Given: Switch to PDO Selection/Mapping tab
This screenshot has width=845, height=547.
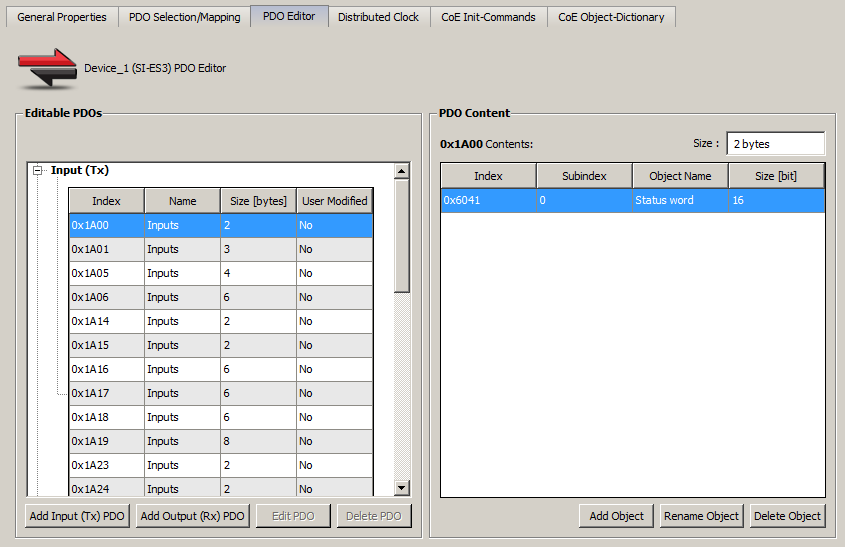Looking at the screenshot, I should pyautogui.click(x=184, y=17).
